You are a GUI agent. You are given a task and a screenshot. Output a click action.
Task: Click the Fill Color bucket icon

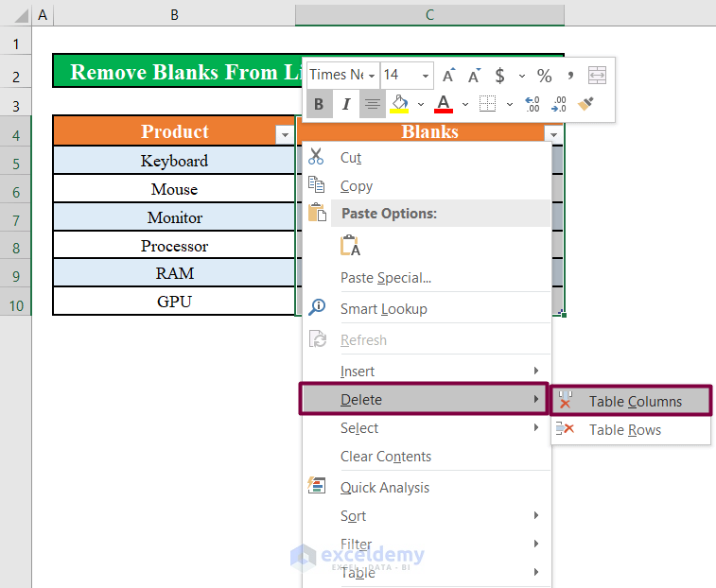(399, 104)
